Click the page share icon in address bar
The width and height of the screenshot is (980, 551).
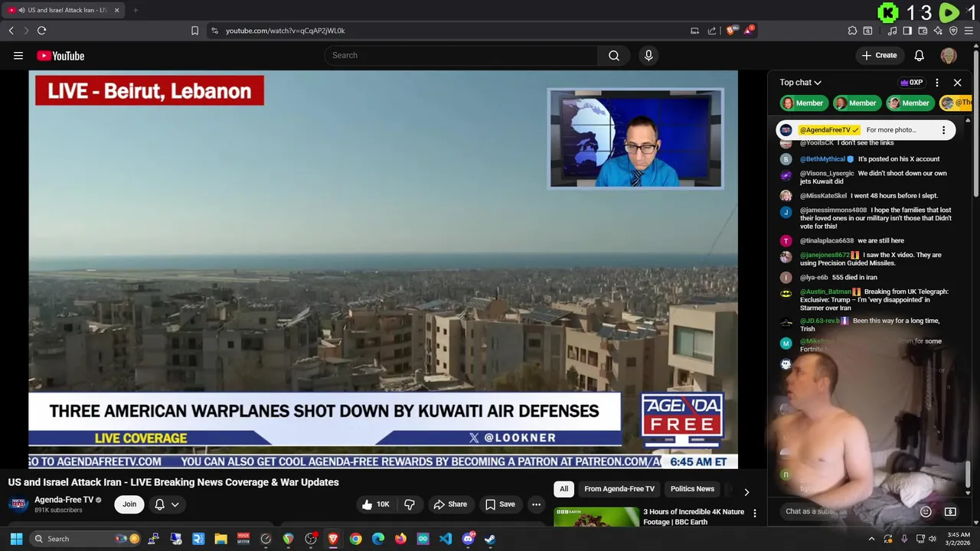click(x=712, y=31)
